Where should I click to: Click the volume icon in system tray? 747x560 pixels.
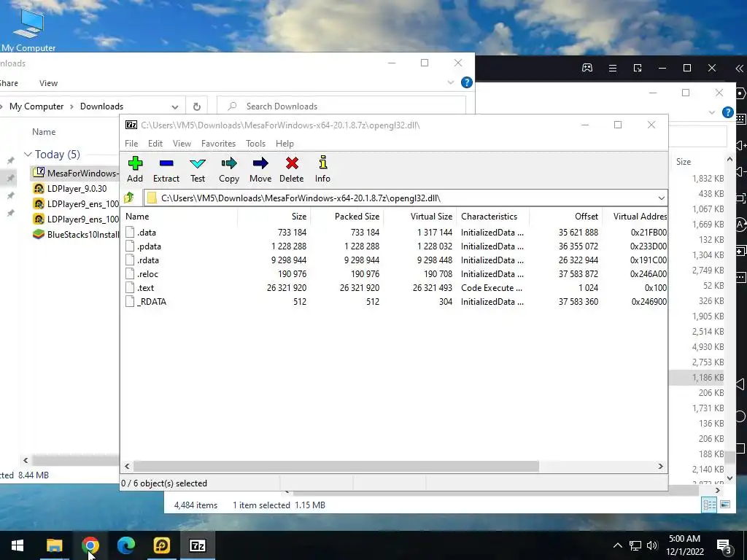[652, 545]
